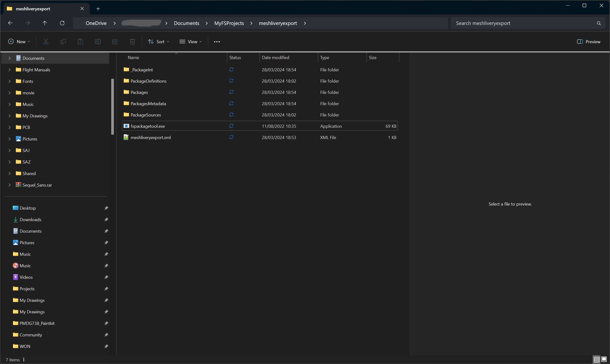This screenshot has height=364, width=610.
Task: Open the New dropdown menu
Action: pyautogui.click(x=19, y=42)
